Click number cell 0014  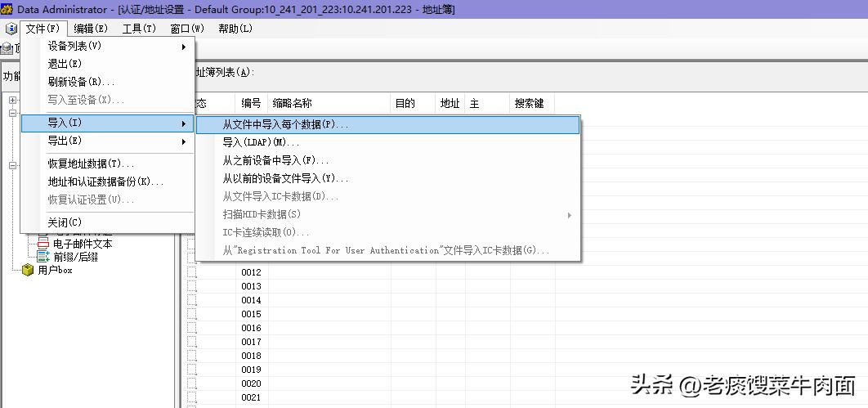tap(252, 300)
